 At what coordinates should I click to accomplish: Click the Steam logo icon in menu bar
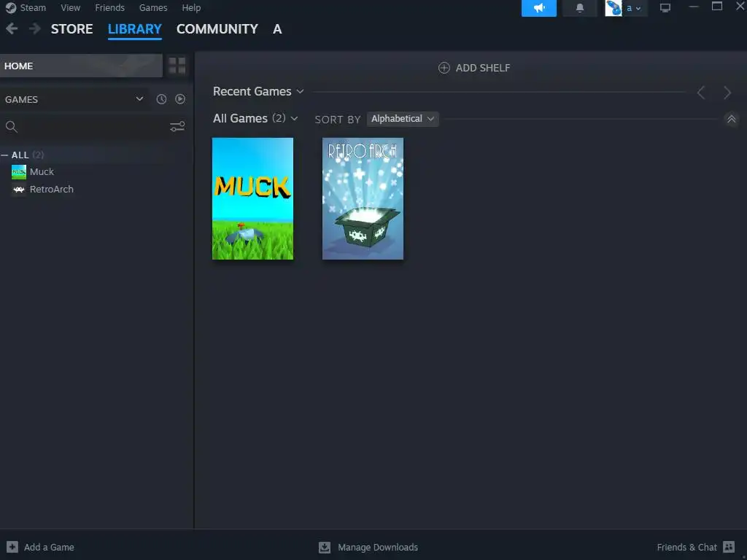point(10,7)
